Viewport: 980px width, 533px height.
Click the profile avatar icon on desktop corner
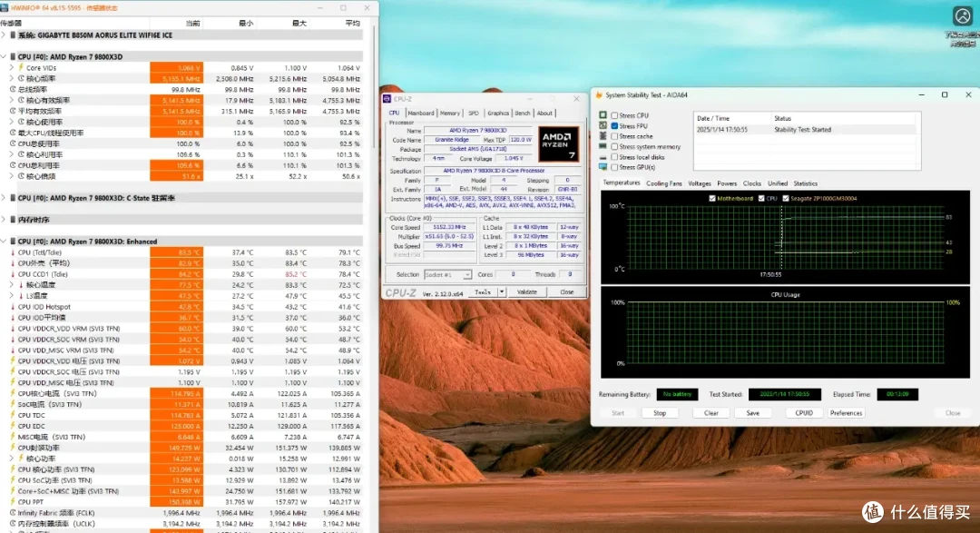[x=962, y=15]
